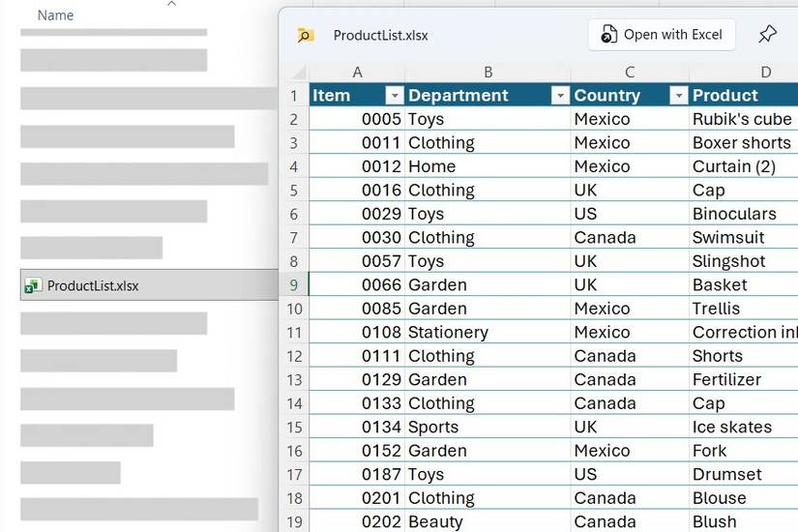Screen dimensions: 798x532
Task: Click the Product header cell
Action: [744, 95]
